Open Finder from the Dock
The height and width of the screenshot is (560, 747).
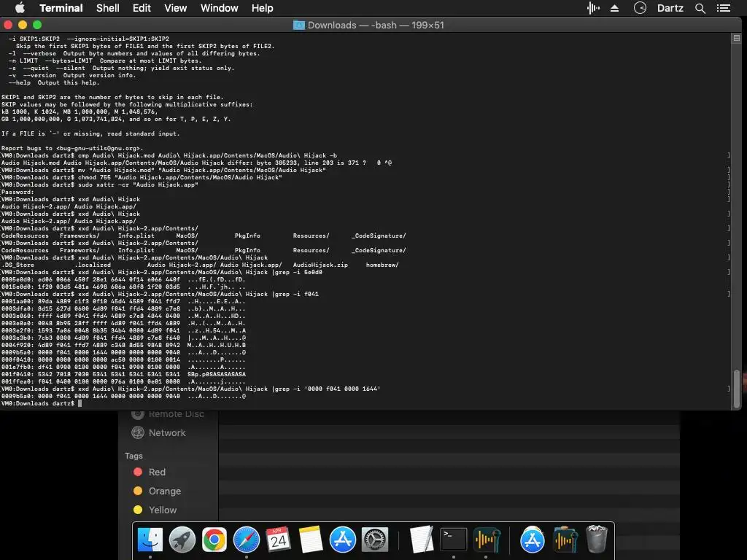click(x=150, y=540)
